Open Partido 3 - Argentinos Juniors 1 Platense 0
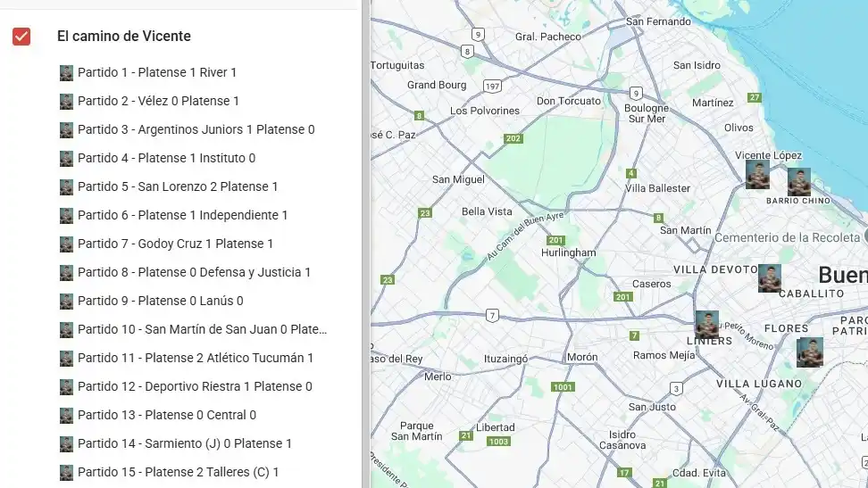Viewport: 868px width, 488px height. point(196,129)
